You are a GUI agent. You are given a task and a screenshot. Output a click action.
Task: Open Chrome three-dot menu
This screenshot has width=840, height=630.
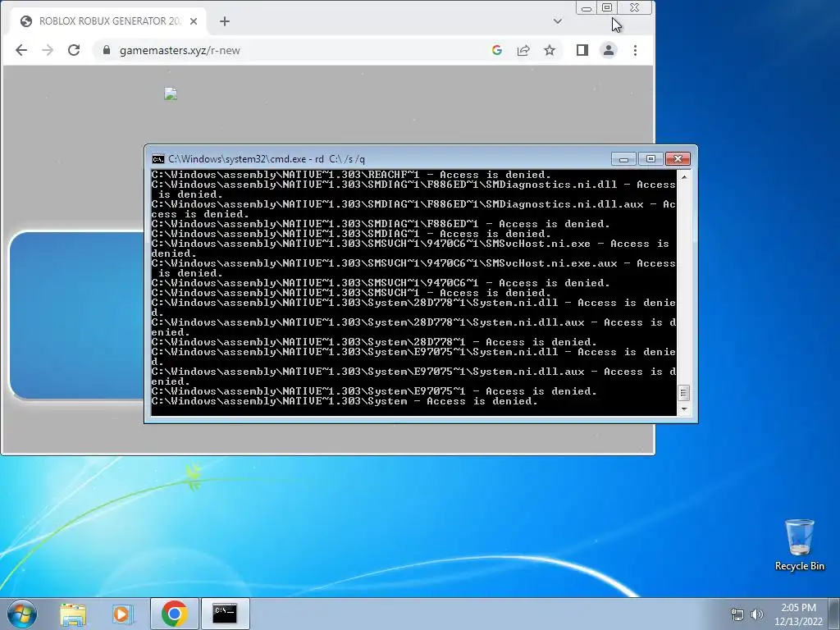636,50
